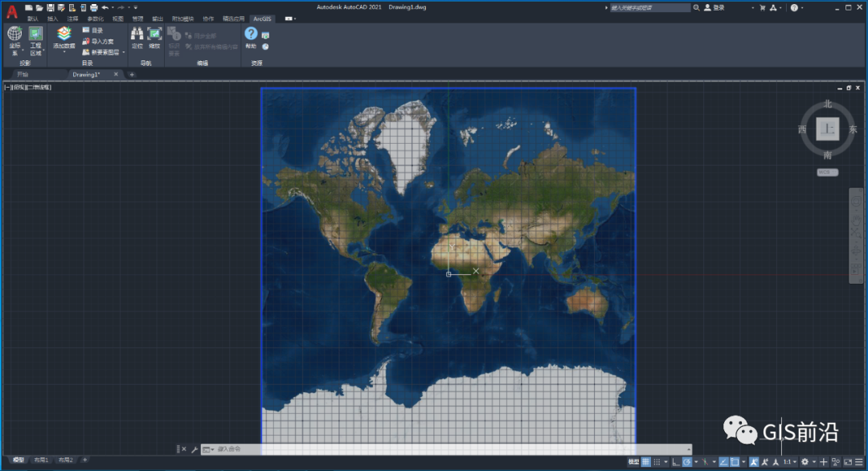868x471 pixels.
Task: Click the 坐标系 coordinate system icon
Action: point(14,35)
